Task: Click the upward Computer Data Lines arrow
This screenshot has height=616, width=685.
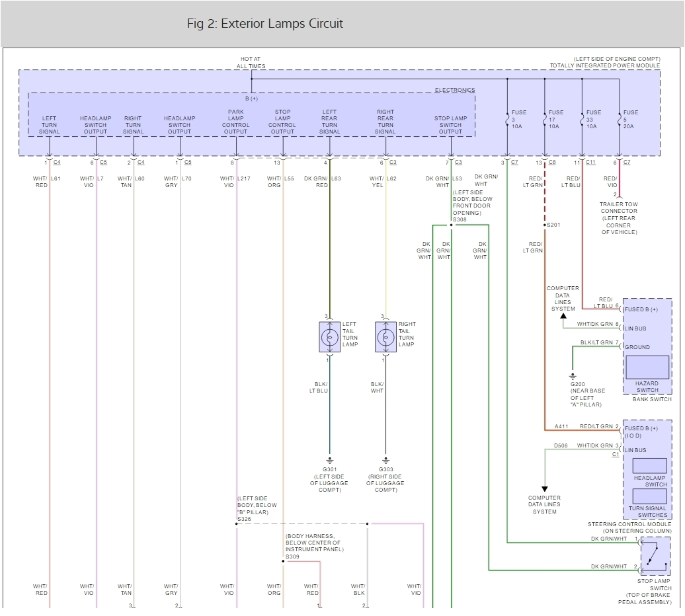Action: tap(563, 317)
